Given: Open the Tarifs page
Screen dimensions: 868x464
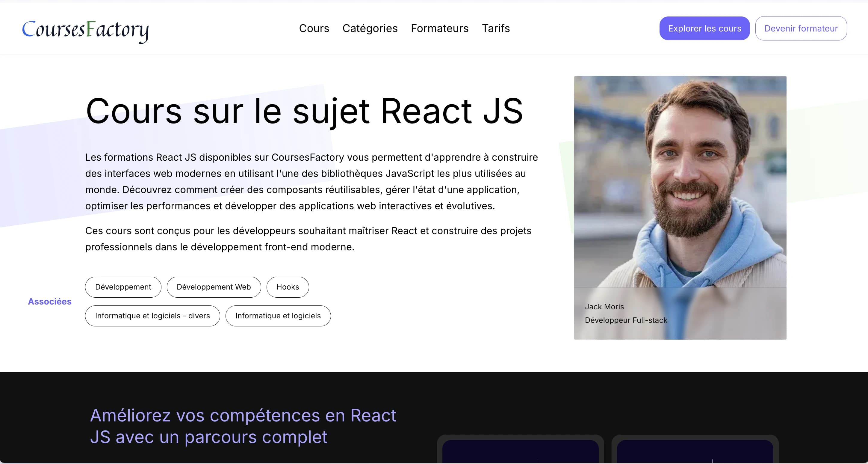Looking at the screenshot, I should [x=496, y=28].
